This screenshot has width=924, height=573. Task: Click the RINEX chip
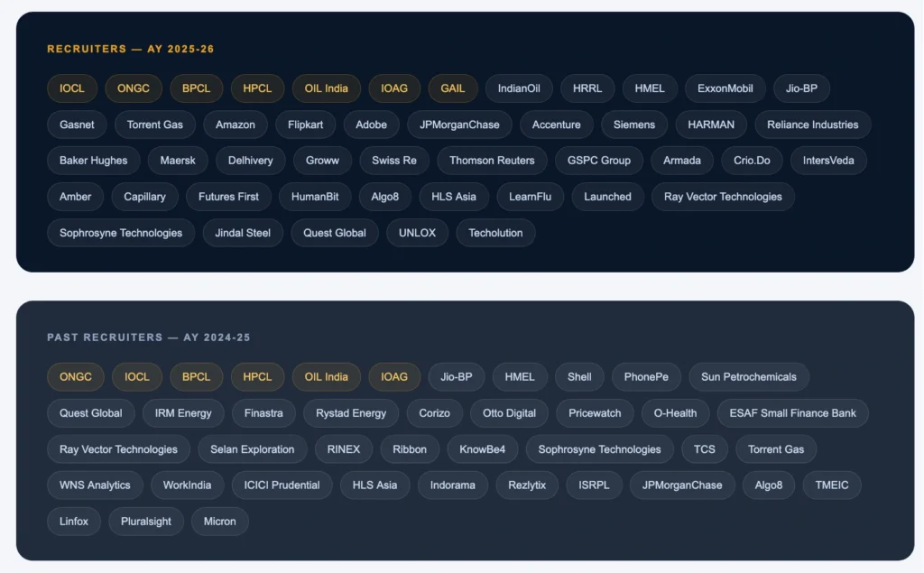pos(344,449)
